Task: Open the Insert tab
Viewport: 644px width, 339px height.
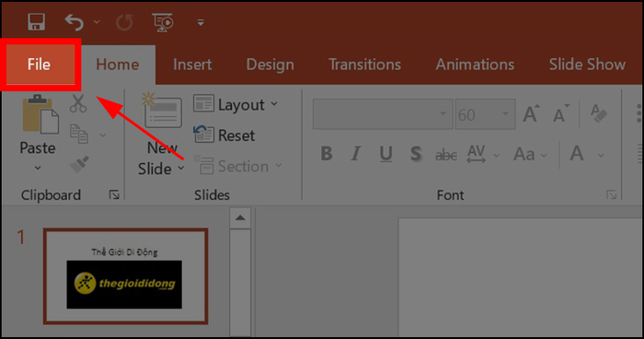Action: [x=192, y=64]
